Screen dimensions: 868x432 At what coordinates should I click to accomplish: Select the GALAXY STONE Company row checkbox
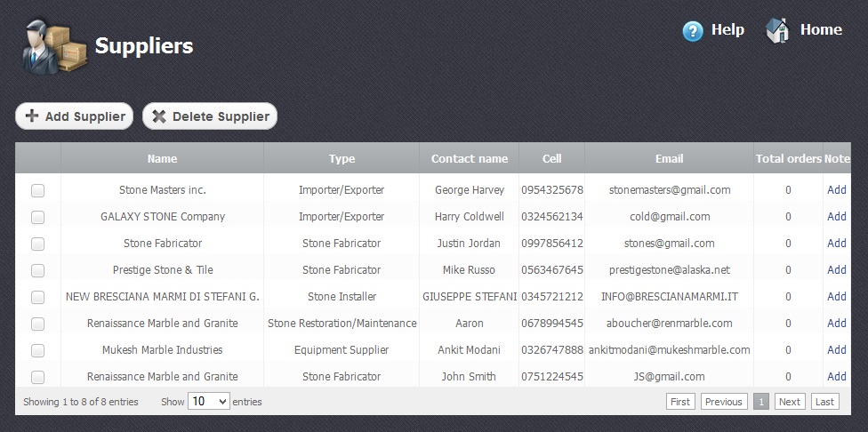click(37, 217)
